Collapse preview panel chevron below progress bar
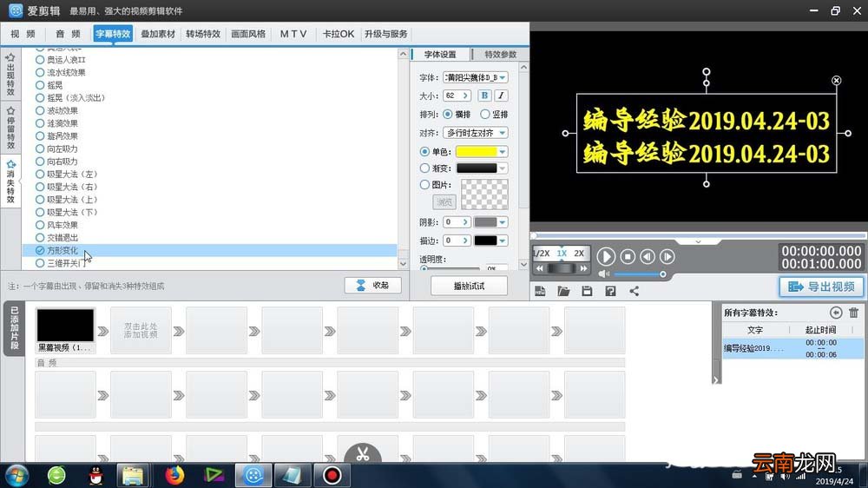Screen dimensions: 868x488 point(698,242)
